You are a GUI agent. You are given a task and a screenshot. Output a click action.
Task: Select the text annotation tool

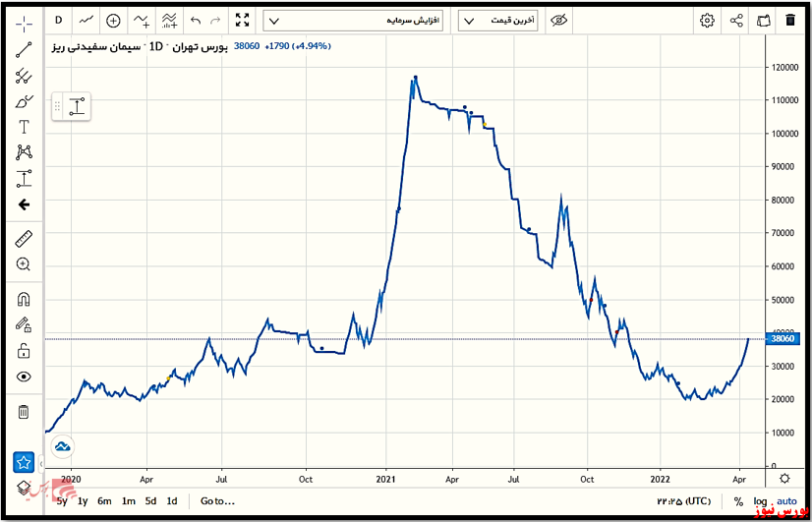coord(25,127)
